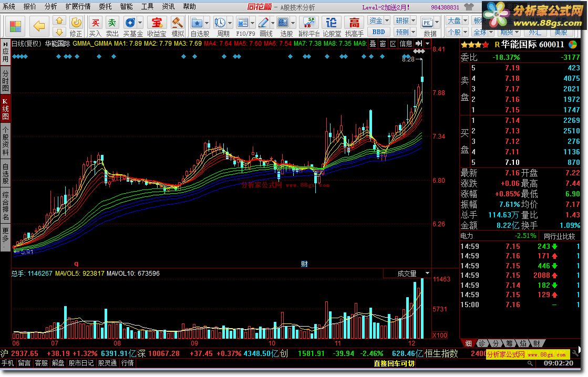
Task: Open the 论股堂 forum icon
Action: 331,23
